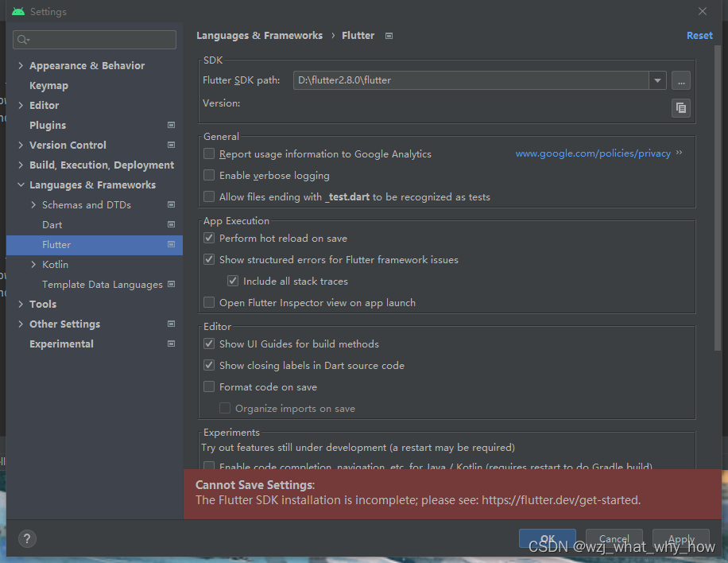The width and height of the screenshot is (728, 563).
Task: Click the project-level icon beside Dart
Action: [x=172, y=224]
